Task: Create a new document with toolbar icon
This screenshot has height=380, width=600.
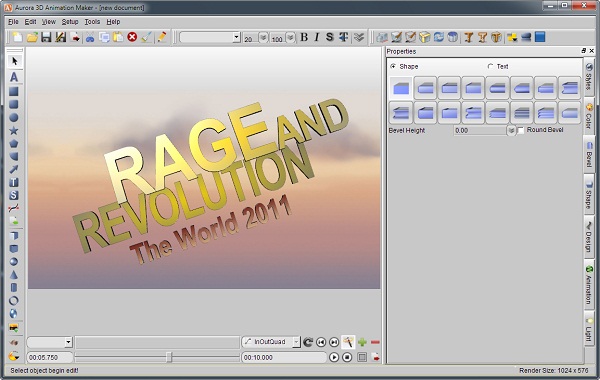Action: coord(17,37)
